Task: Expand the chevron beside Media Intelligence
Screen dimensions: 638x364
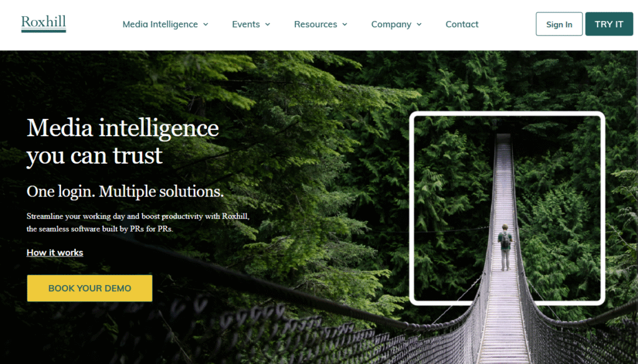Action: pyautogui.click(x=206, y=24)
